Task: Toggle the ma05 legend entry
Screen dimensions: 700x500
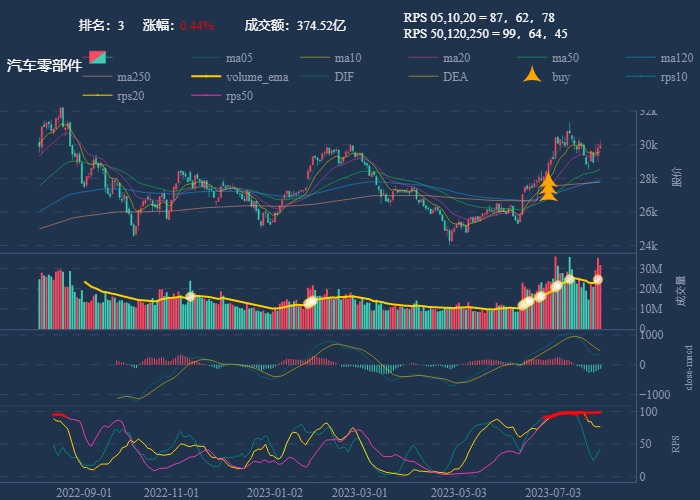Action: (222, 58)
